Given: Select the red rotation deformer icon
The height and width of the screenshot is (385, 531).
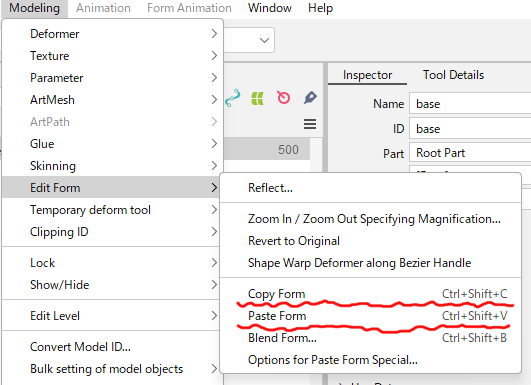Looking at the screenshot, I should [x=283, y=98].
